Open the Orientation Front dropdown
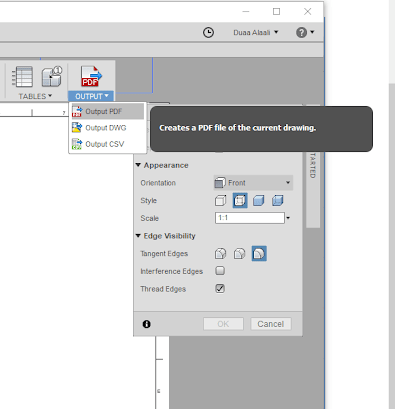395x409 pixels. (253, 183)
